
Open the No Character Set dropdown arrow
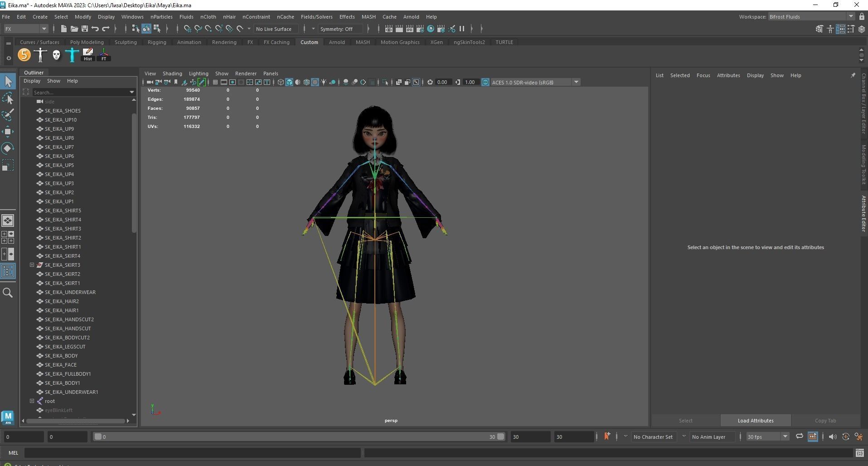tap(626, 437)
